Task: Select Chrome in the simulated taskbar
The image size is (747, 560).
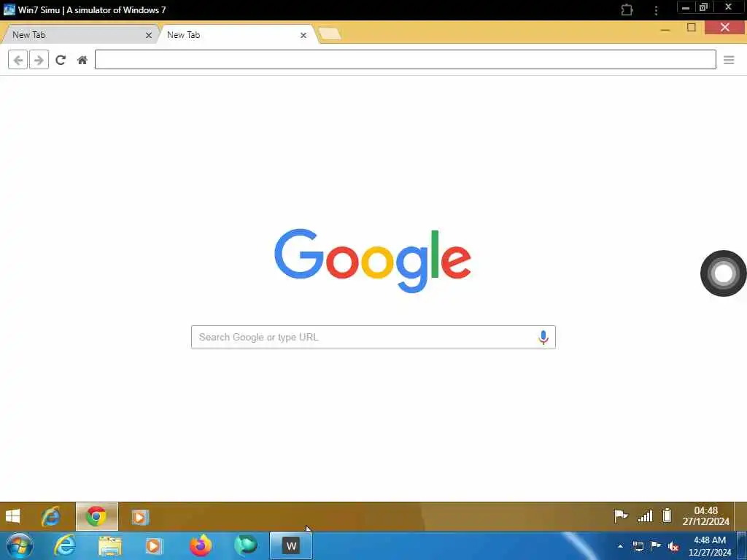Action: tap(97, 517)
